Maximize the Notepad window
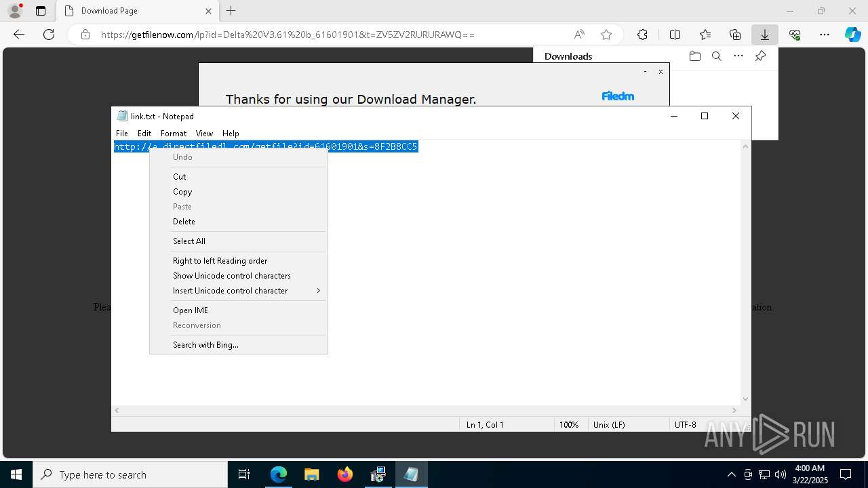 [705, 116]
